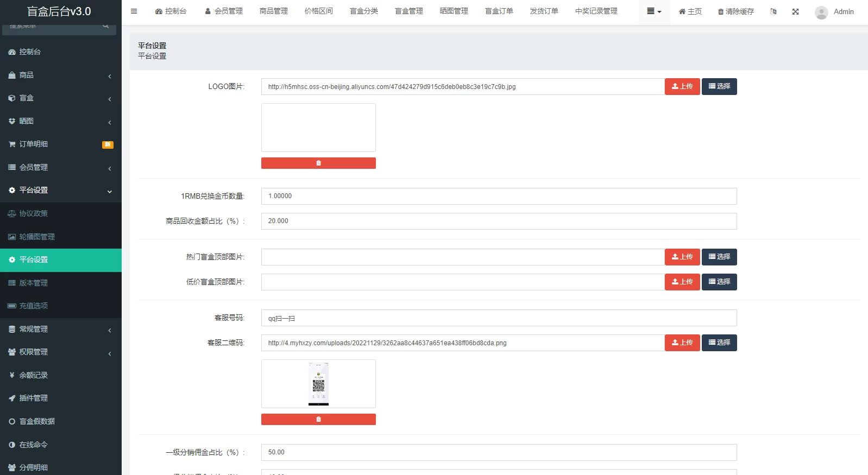This screenshot has height=475, width=868.
Task: Click the 1RMB兑换金币数量 input field
Action: tap(499, 196)
